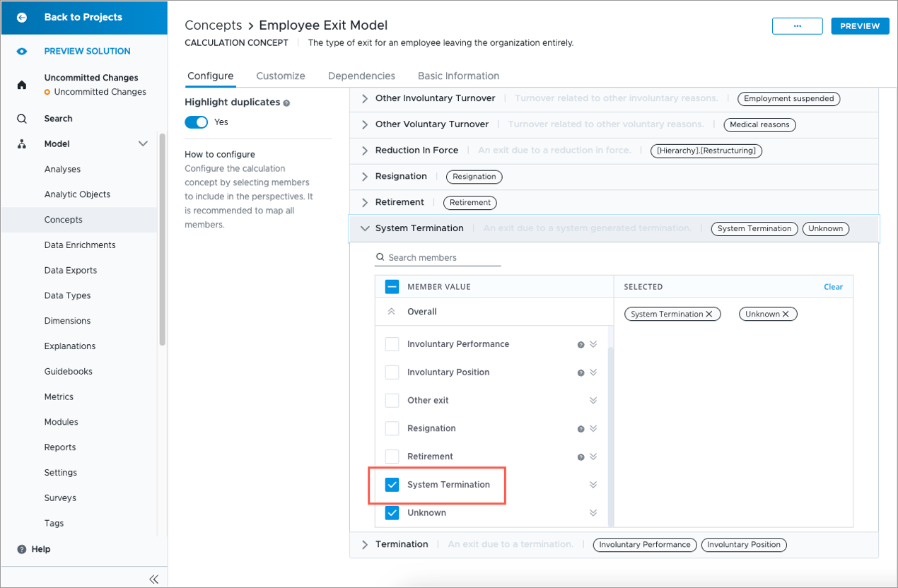Turn off the Highlight duplicates toggle
898x588 pixels.
point(197,122)
